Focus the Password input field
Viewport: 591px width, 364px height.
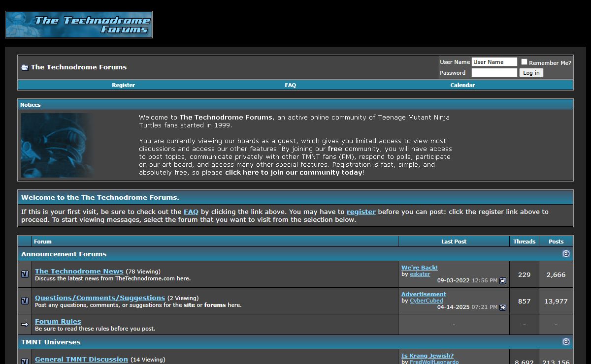pyautogui.click(x=494, y=73)
